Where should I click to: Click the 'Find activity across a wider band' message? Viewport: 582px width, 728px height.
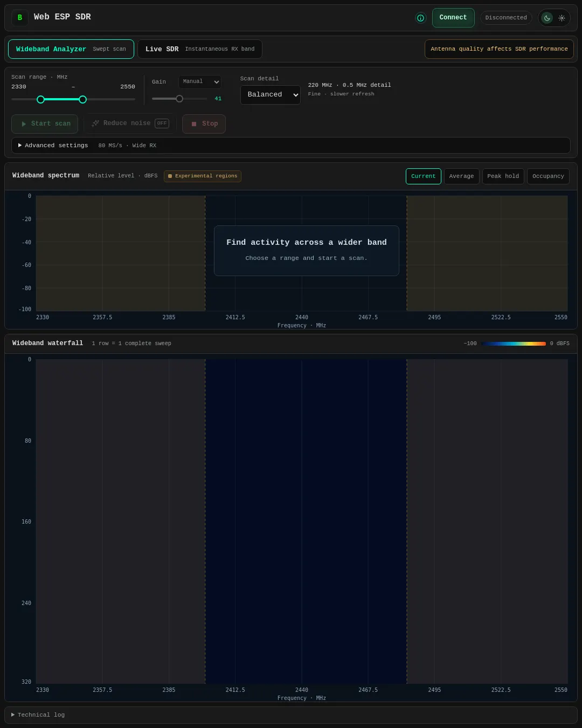307,243
